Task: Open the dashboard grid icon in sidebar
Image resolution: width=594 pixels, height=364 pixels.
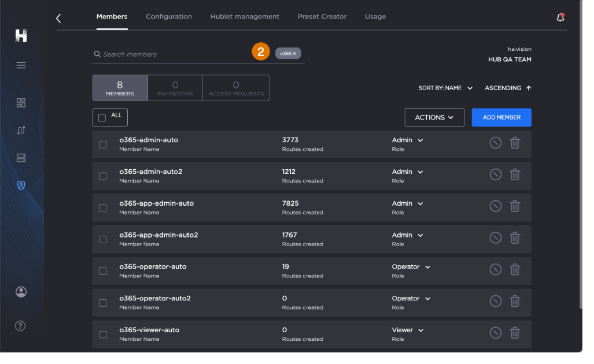Action: (21, 103)
